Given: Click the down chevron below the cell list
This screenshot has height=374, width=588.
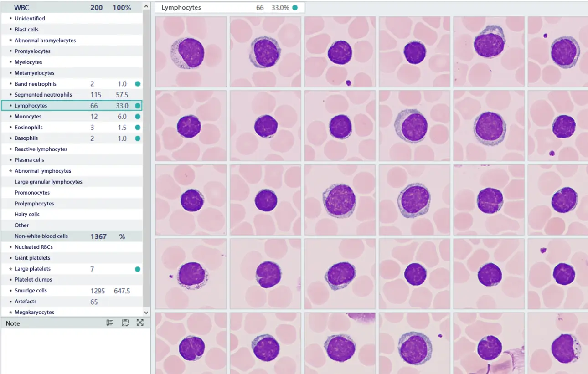Looking at the screenshot, I should coord(146,312).
